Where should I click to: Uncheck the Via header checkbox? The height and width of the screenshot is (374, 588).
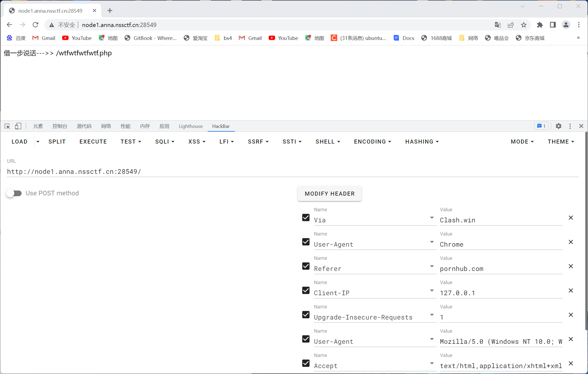pos(306,217)
